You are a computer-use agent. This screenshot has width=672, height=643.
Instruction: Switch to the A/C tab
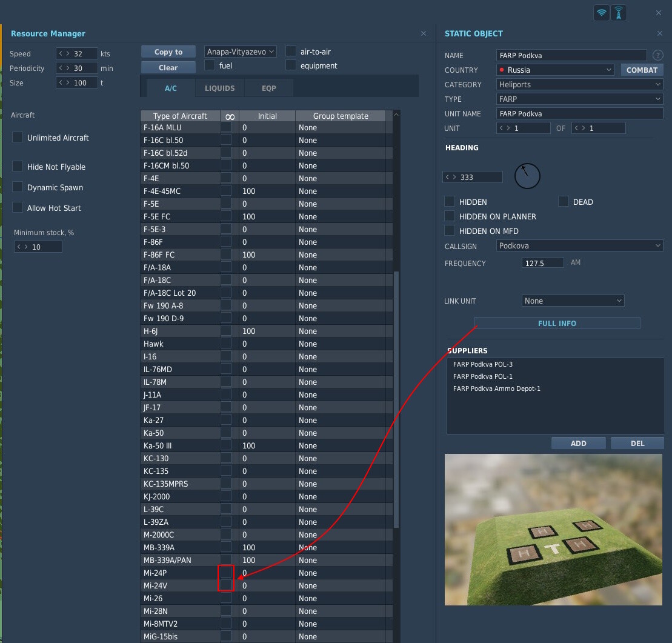[x=170, y=88]
